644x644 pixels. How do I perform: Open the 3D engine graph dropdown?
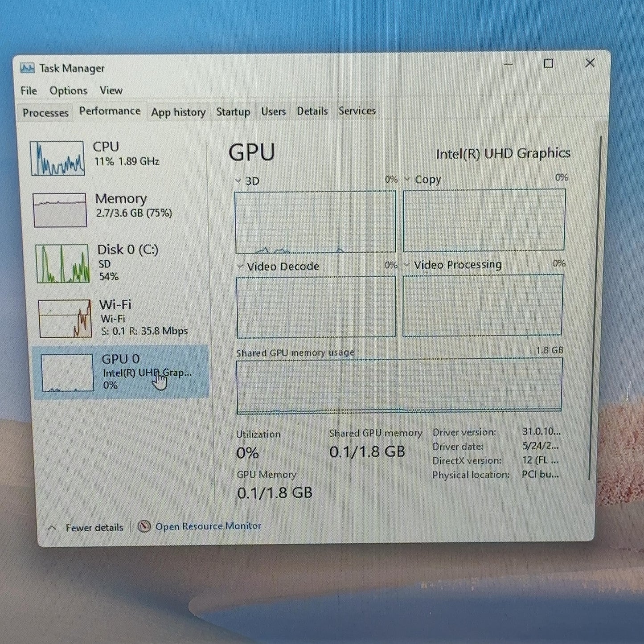pos(238,181)
